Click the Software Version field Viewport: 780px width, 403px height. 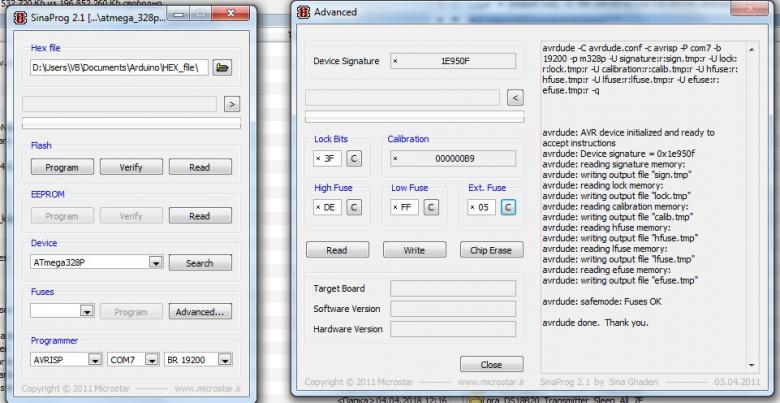(453, 309)
